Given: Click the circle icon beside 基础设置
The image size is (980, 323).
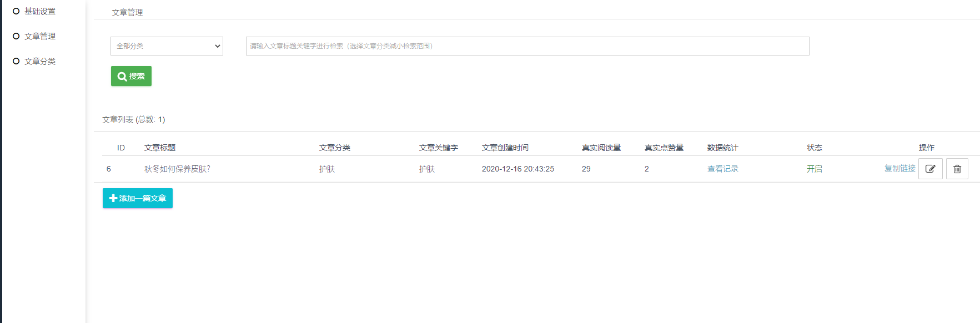Looking at the screenshot, I should 16,11.
